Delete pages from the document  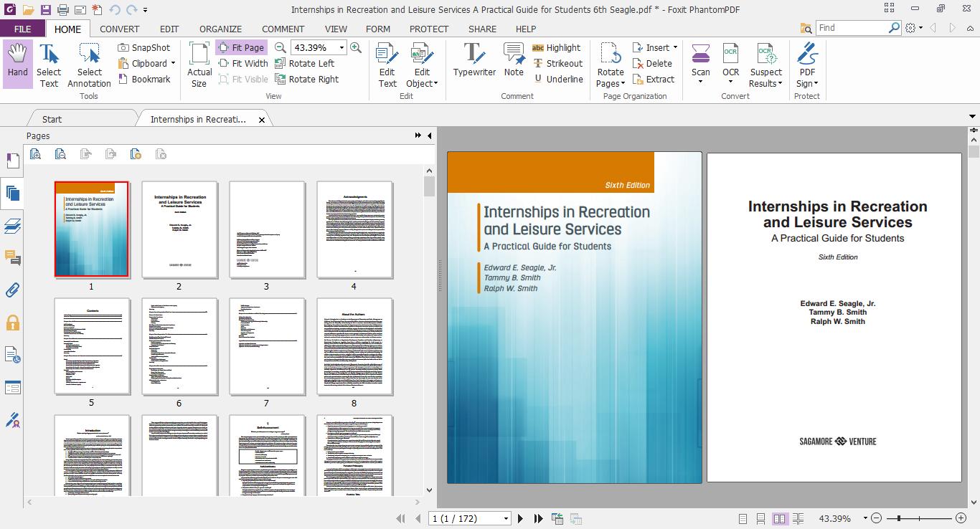(651, 63)
